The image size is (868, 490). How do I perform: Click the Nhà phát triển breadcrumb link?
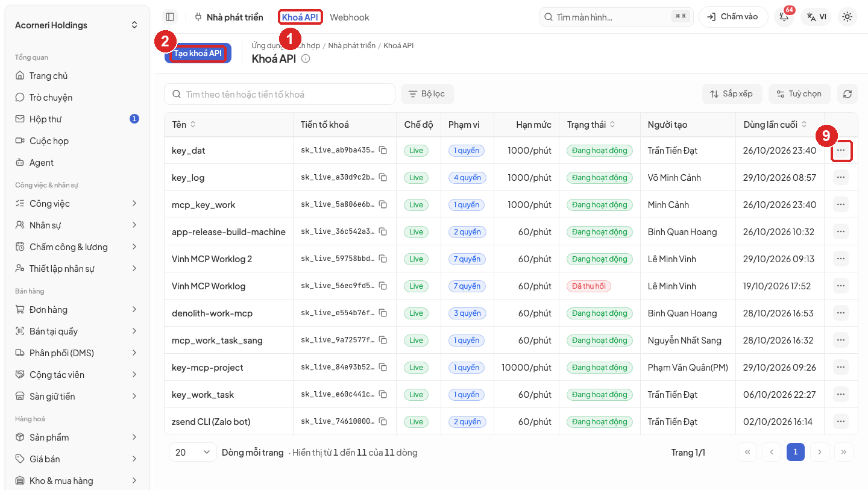click(x=351, y=46)
